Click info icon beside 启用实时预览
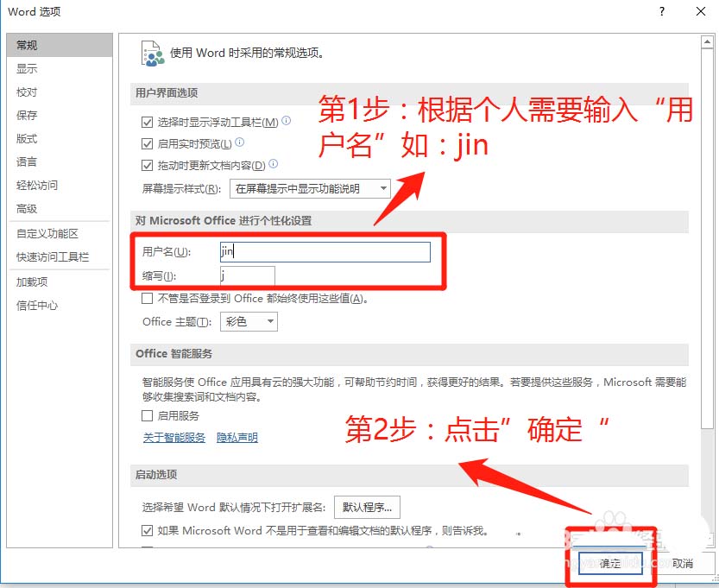This screenshot has height=588, width=719. tap(240, 142)
